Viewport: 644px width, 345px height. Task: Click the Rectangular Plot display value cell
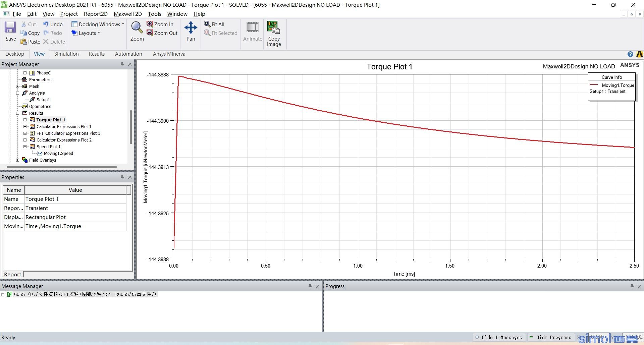pos(75,217)
